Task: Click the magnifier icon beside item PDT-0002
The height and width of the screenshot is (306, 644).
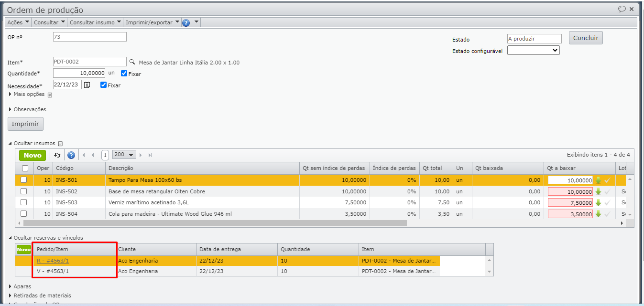Action: coord(132,62)
